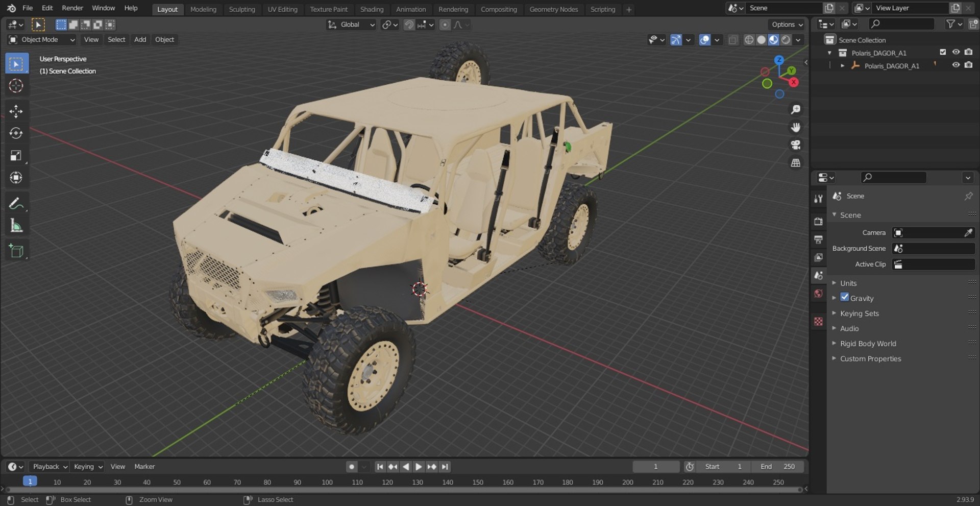Jump to the animation start frame
Viewport: 980px width, 506px height.
click(x=380, y=467)
